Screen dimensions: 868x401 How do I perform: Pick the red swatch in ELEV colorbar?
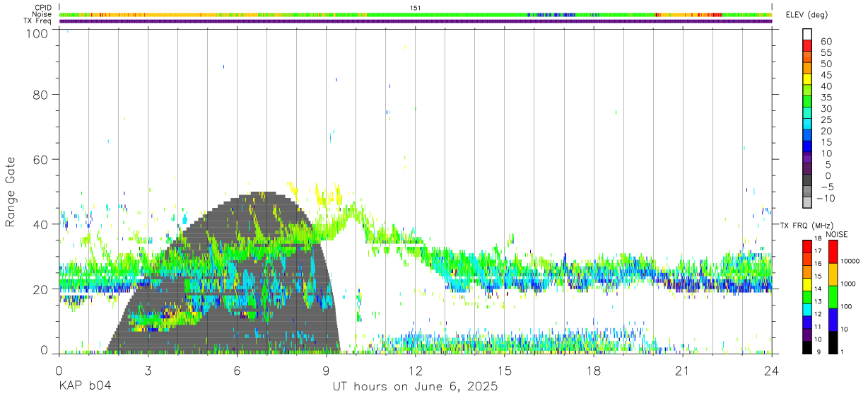point(808,45)
